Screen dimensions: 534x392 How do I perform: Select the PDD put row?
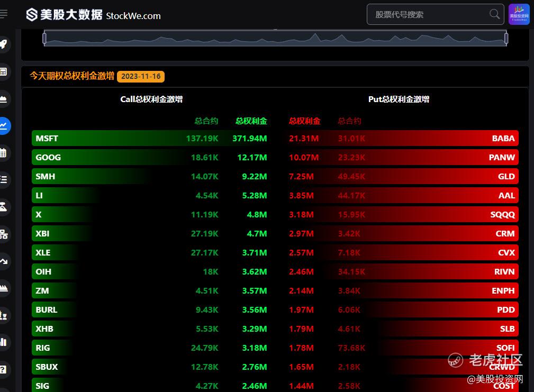[403, 309]
